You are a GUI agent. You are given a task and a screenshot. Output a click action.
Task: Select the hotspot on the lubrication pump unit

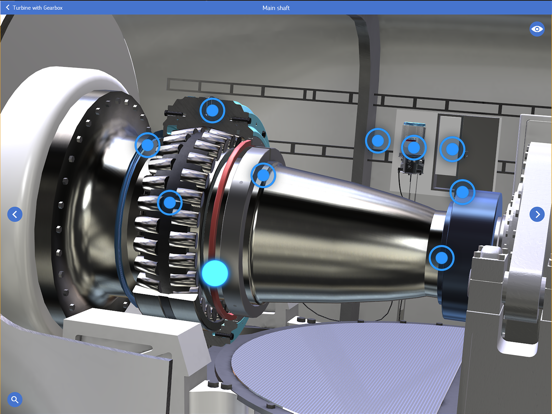pyautogui.click(x=414, y=148)
